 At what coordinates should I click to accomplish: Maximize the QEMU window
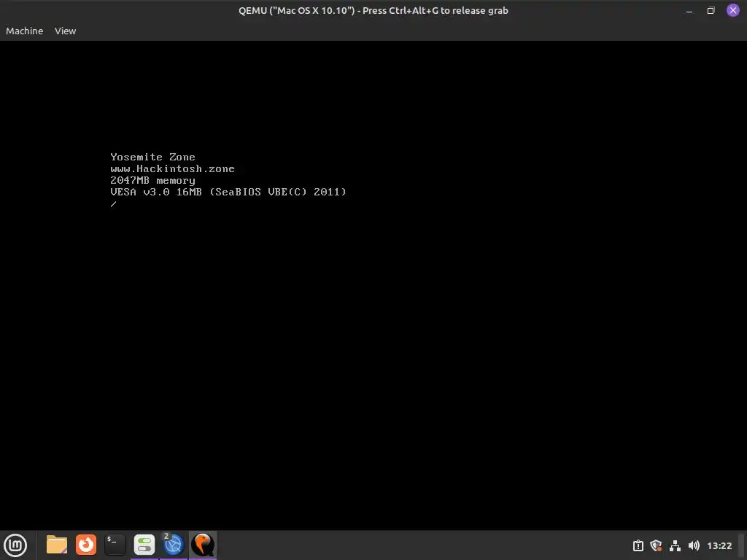tap(711, 10)
